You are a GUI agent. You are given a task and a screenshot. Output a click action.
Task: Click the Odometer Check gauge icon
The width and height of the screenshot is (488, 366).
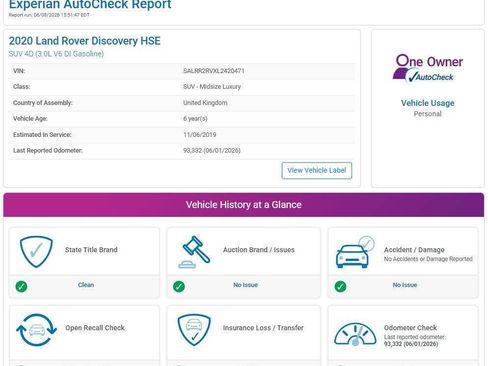(x=355, y=334)
